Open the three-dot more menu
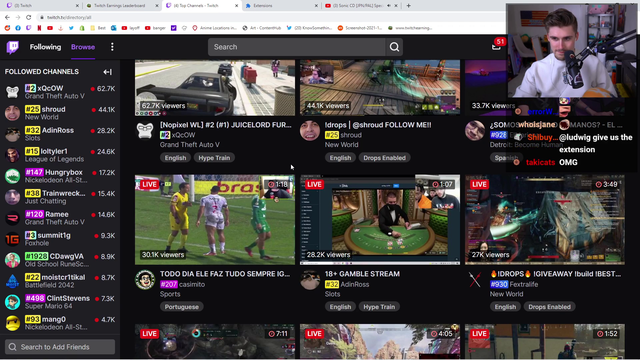Viewport: 640px width, 360px height. (x=112, y=47)
